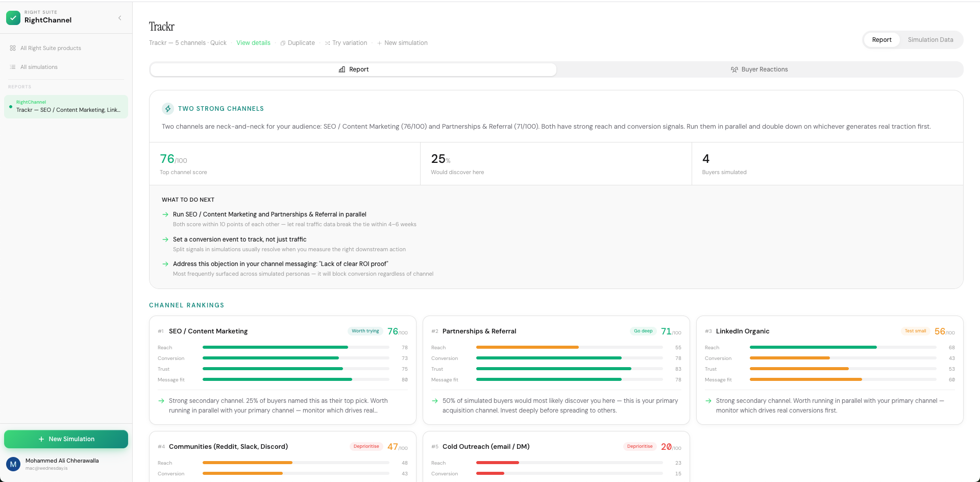Expand the Partnerships & Referral channel card
980x482 pixels.
coord(556,331)
